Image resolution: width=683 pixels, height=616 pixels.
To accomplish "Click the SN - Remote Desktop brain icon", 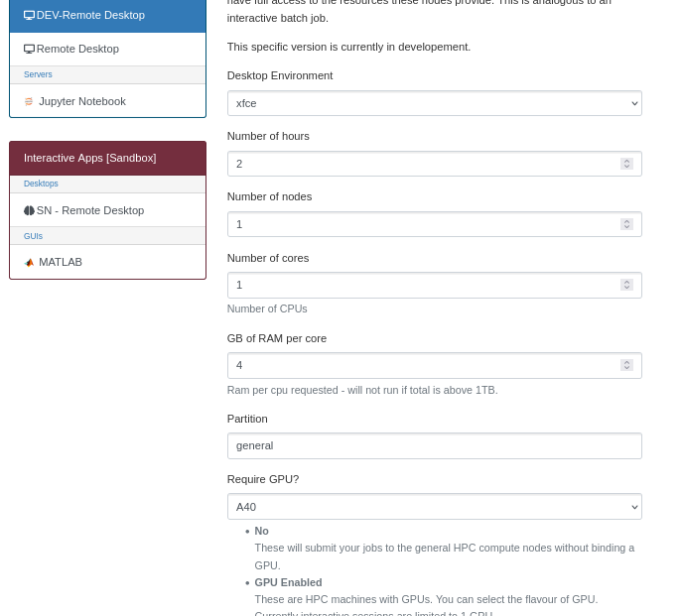I will point(29,210).
